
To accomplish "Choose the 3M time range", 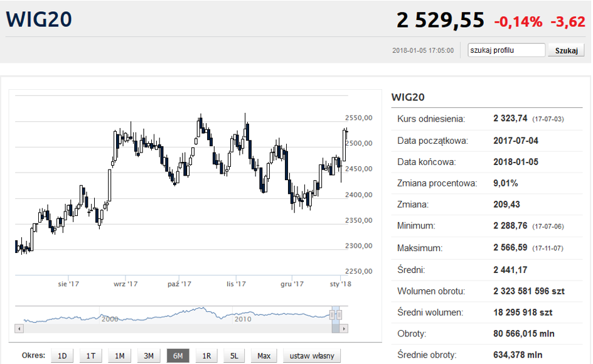I will (149, 356).
